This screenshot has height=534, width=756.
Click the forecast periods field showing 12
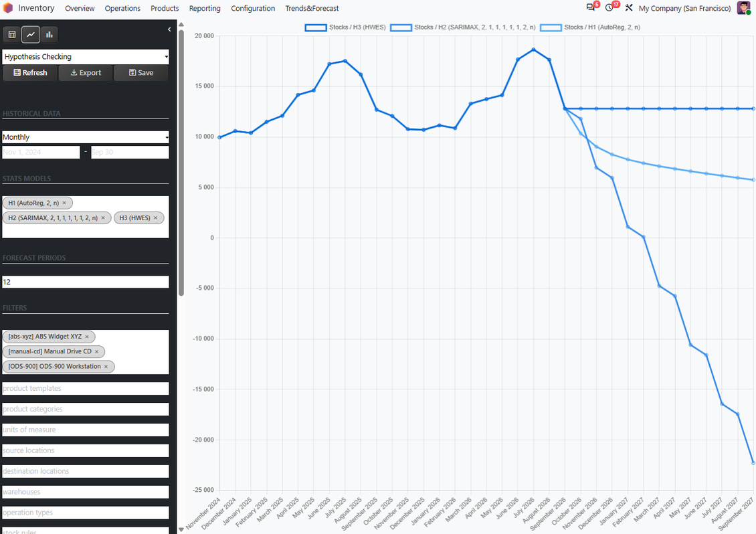point(86,282)
